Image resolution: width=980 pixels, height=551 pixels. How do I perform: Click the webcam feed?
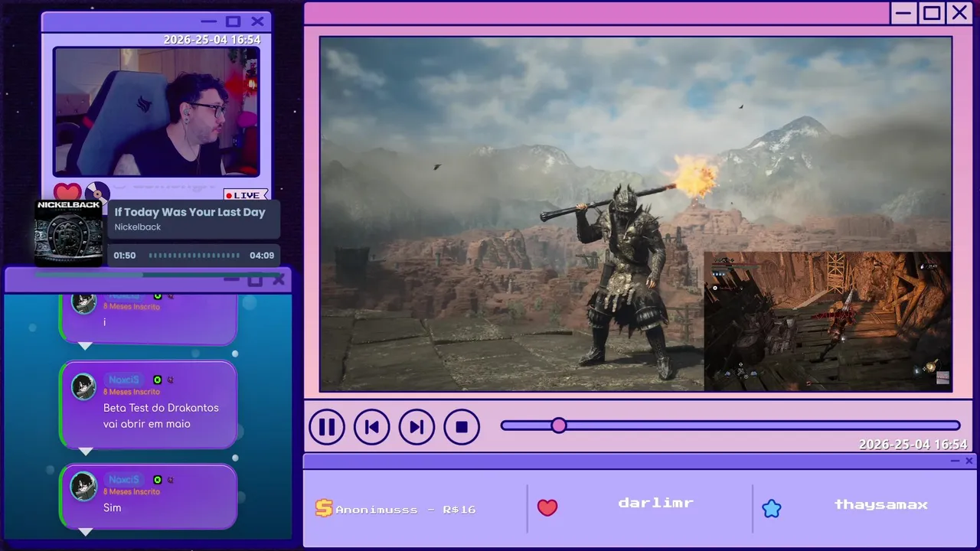[x=156, y=112]
